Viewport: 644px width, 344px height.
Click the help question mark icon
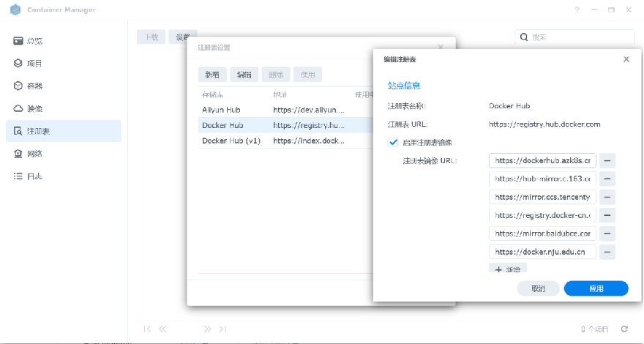pyautogui.click(x=577, y=10)
